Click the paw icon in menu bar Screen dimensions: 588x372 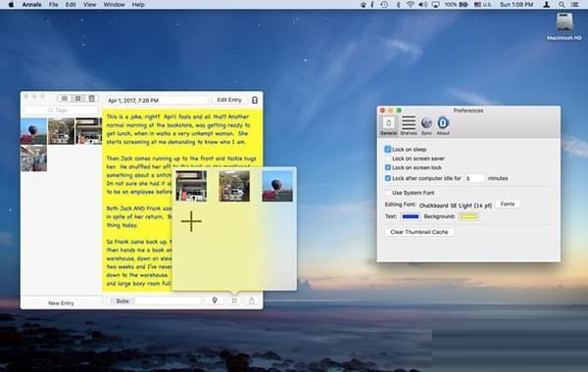(x=363, y=5)
